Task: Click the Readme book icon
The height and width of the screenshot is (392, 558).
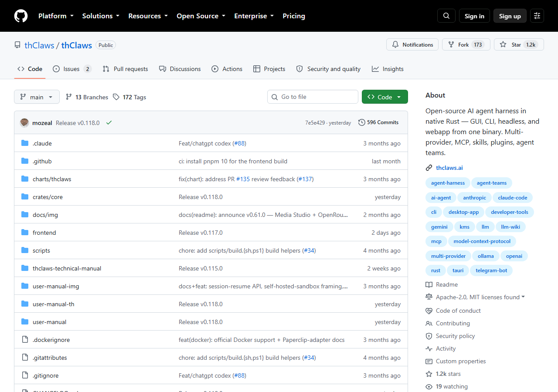Action: pyautogui.click(x=429, y=284)
